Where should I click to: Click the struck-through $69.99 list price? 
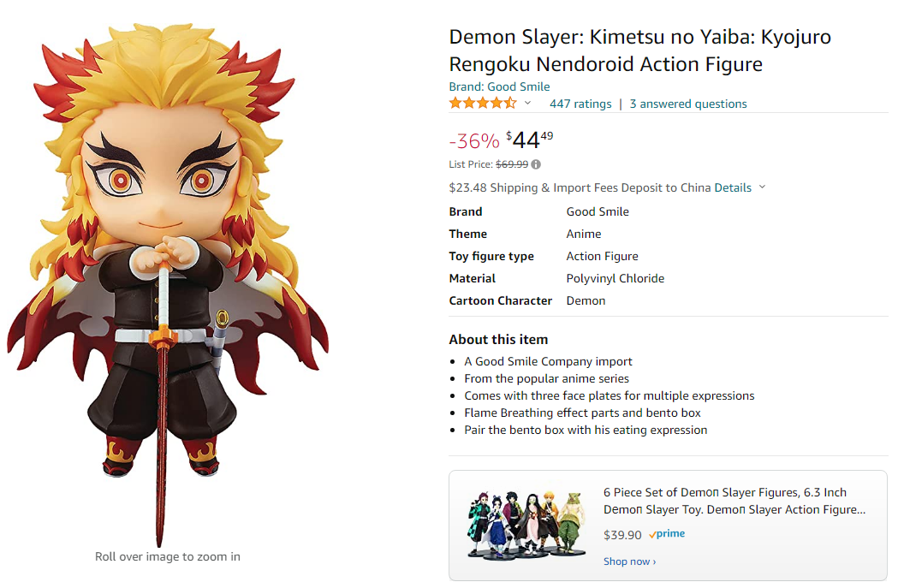tap(512, 164)
